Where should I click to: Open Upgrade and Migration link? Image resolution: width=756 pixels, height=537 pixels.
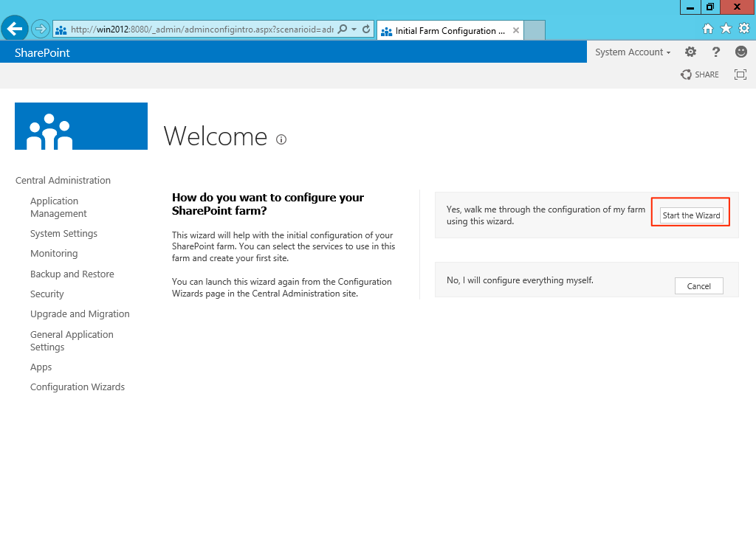[80, 314]
